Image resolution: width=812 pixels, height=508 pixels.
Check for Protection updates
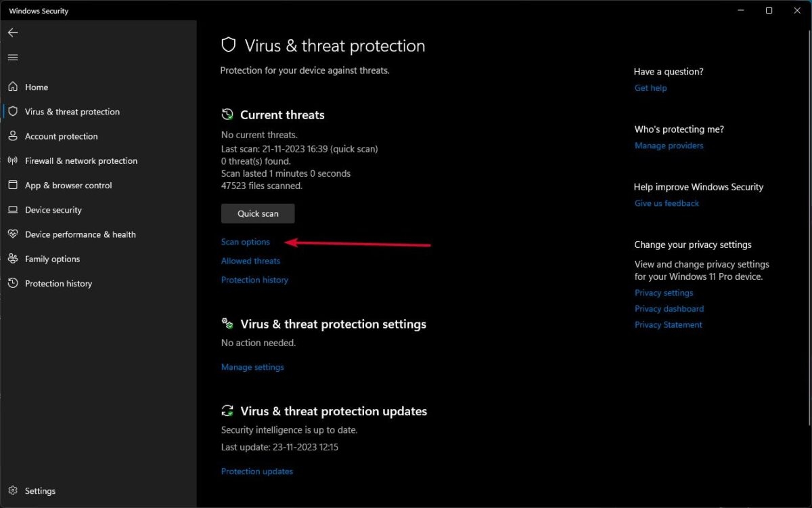(x=257, y=471)
